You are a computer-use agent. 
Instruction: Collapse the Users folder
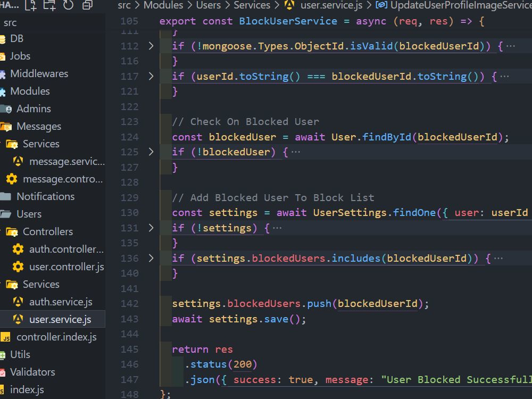pos(29,214)
